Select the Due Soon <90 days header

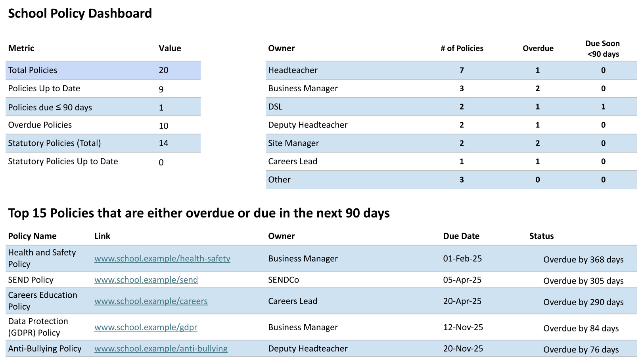(x=603, y=49)
